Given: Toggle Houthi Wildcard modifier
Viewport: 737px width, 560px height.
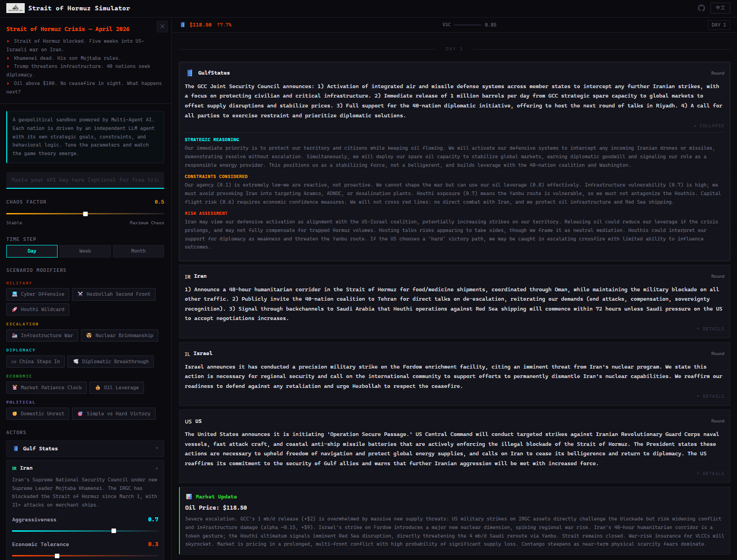Looking at the screenshot, I should click(x=38, y=310).
